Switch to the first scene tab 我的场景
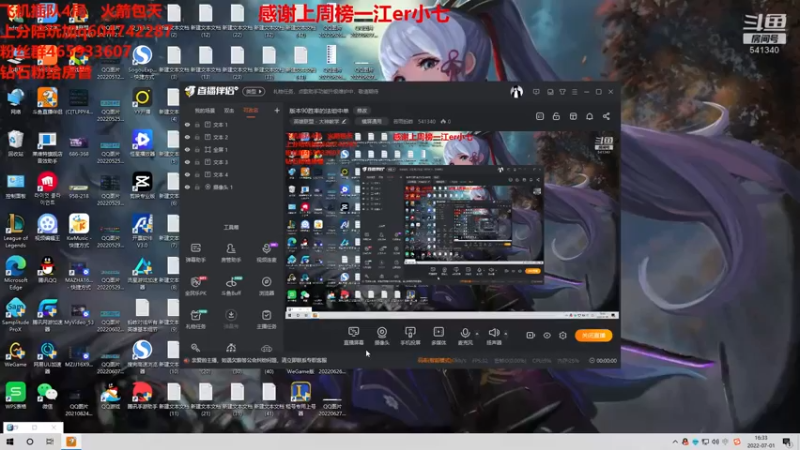 point(205,111)
